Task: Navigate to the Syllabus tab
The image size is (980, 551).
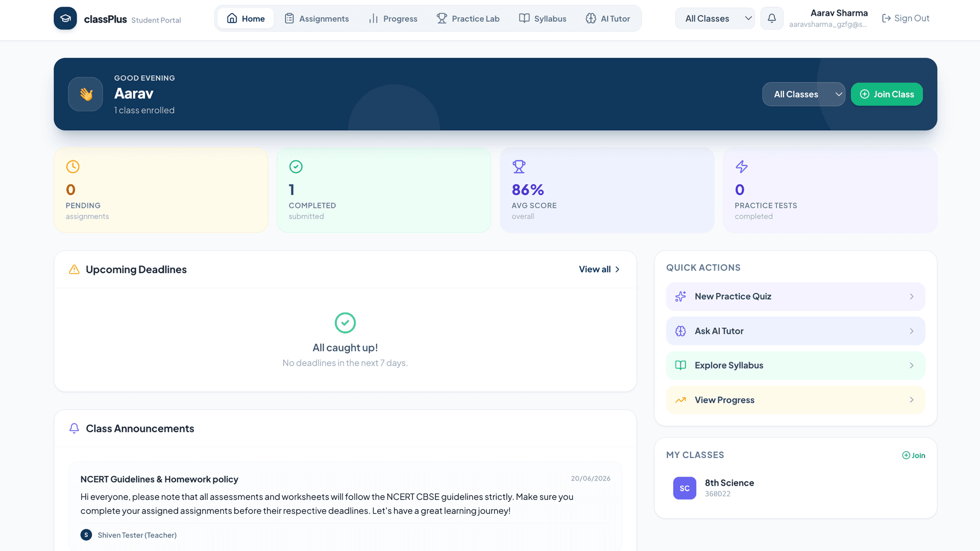Action: (543, 18)
